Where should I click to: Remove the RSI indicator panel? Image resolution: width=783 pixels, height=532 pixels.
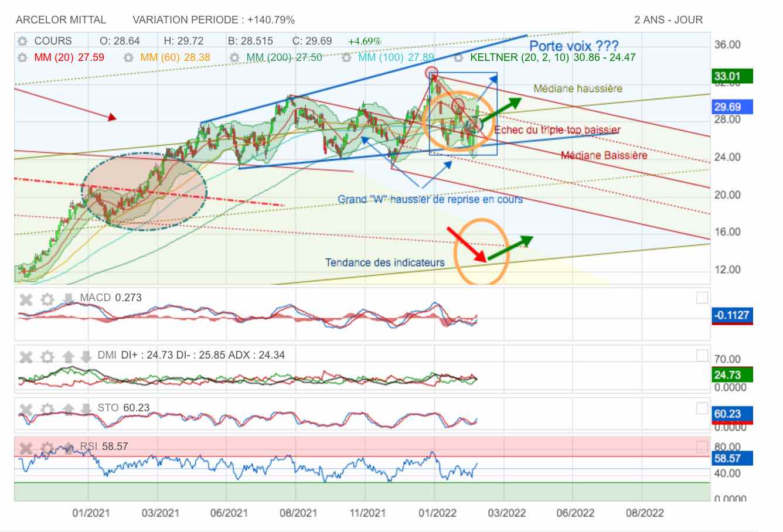coord(26,448)
